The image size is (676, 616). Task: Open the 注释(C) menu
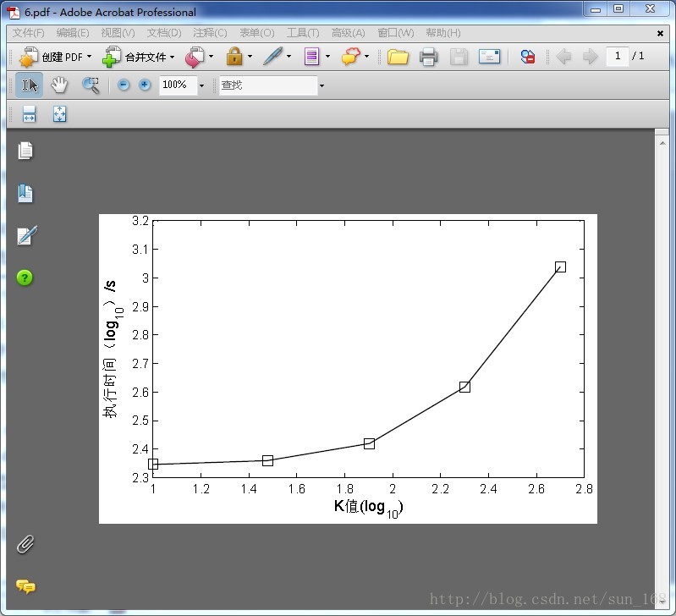210,33
